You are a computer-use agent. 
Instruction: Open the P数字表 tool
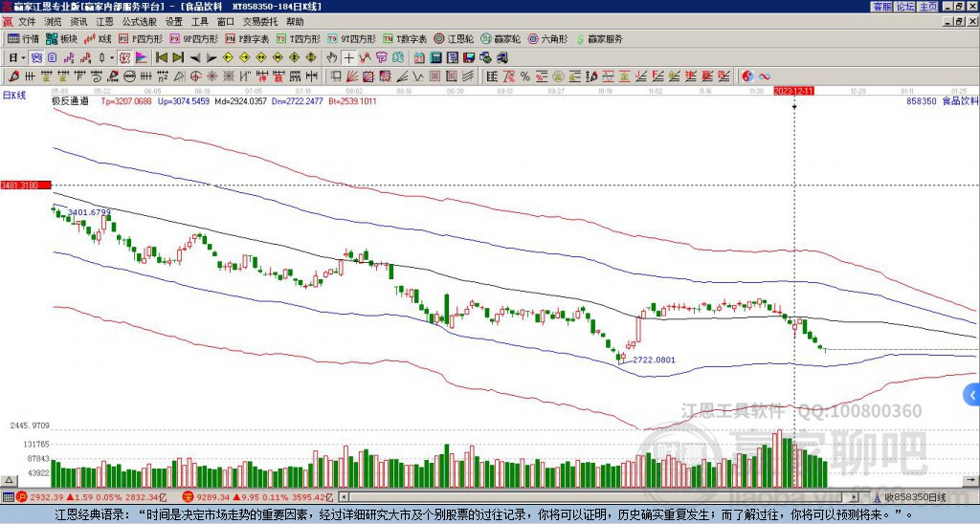tap(248, 39)
